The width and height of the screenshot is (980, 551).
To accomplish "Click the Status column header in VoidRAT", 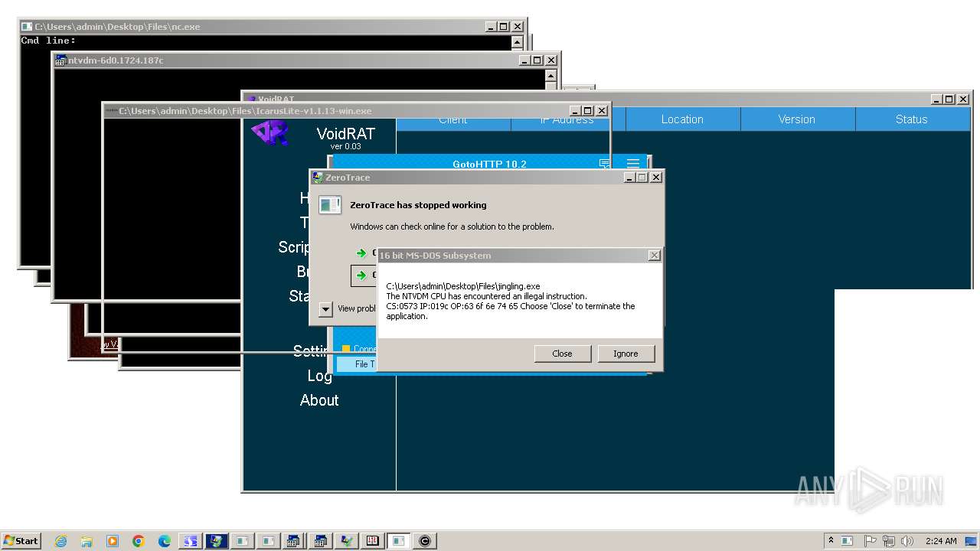I will 912,119.
